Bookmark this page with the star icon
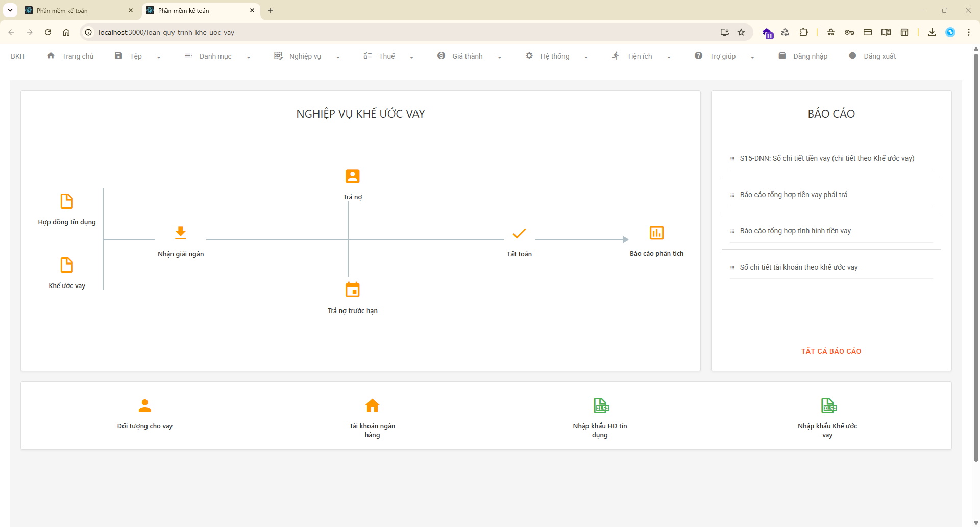This screenshot has height=527, width=980. (741, 32)
